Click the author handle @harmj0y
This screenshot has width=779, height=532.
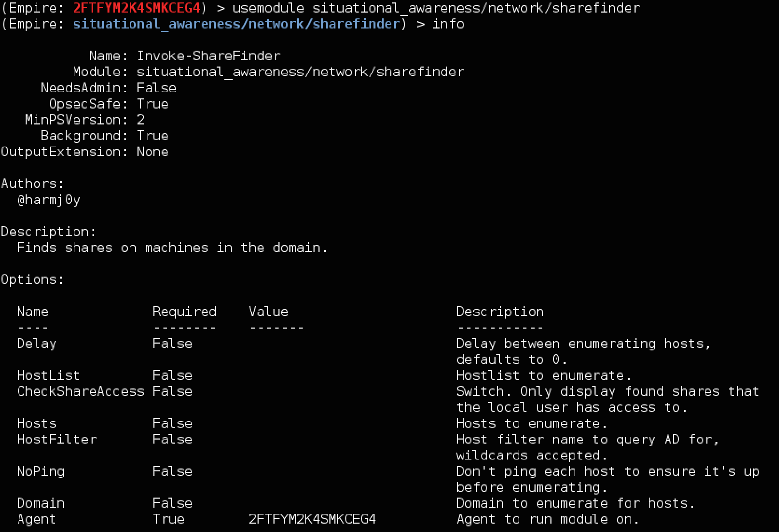click(49, 200)
